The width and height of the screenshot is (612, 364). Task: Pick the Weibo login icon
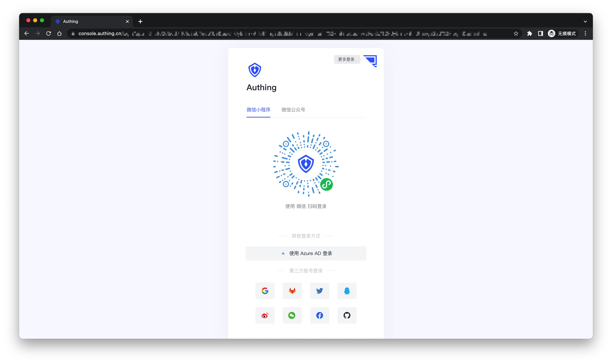(x=265, y=315)
